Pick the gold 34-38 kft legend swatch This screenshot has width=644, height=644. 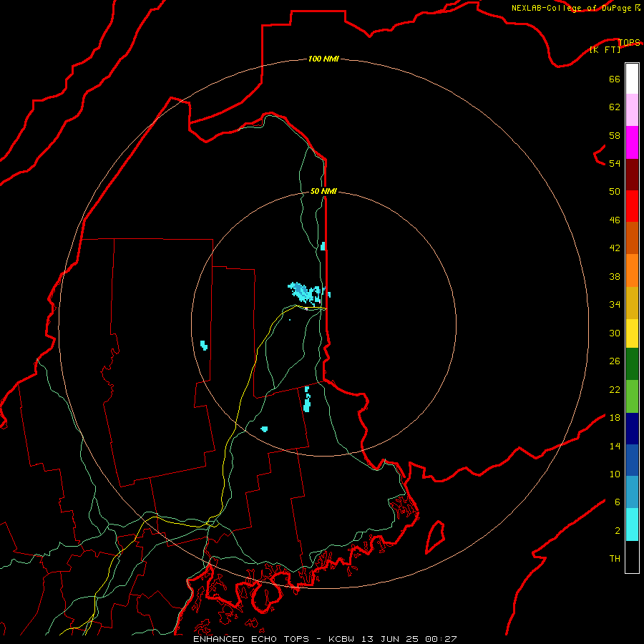click(632, 303)
